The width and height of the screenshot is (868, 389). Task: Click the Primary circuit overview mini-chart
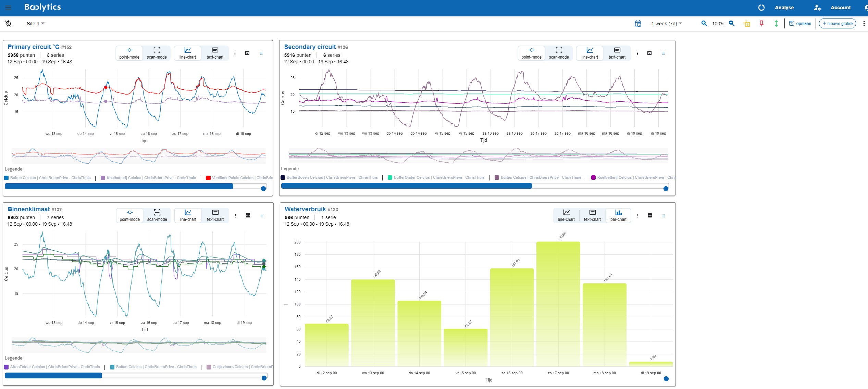(139, 156)
